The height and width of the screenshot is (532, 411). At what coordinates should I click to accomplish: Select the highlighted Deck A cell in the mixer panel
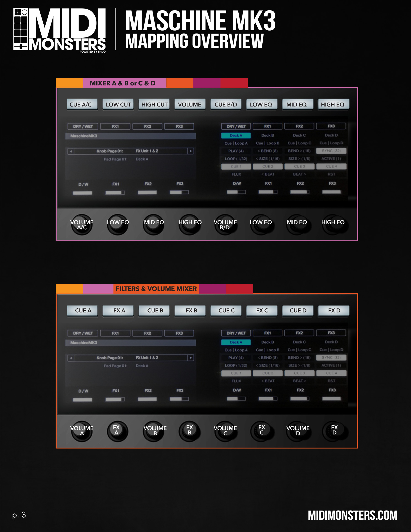coord(236,135)
